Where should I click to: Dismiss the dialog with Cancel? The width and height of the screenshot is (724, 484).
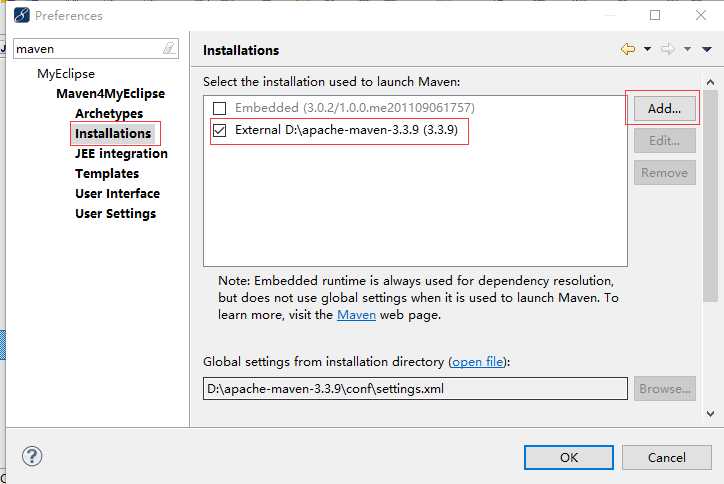coord(667,457)
